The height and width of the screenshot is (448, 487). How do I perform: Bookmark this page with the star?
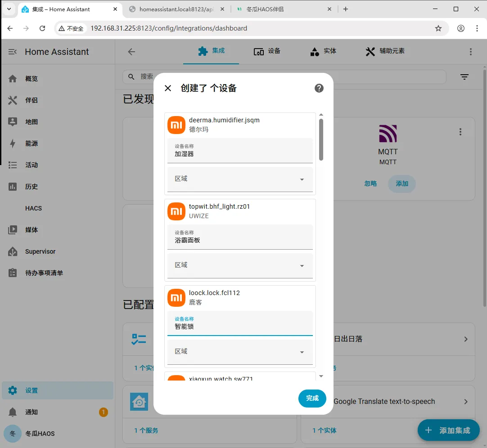[438, 28]
